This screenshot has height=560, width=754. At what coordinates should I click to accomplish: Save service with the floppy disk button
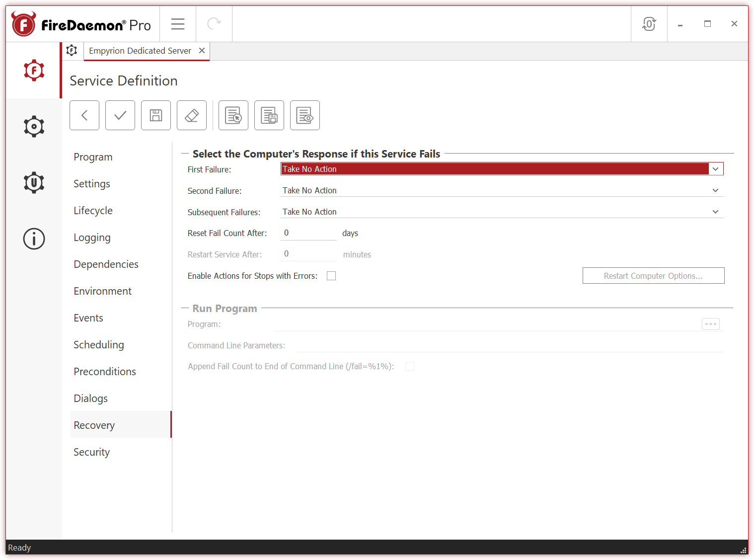[156, 115]
